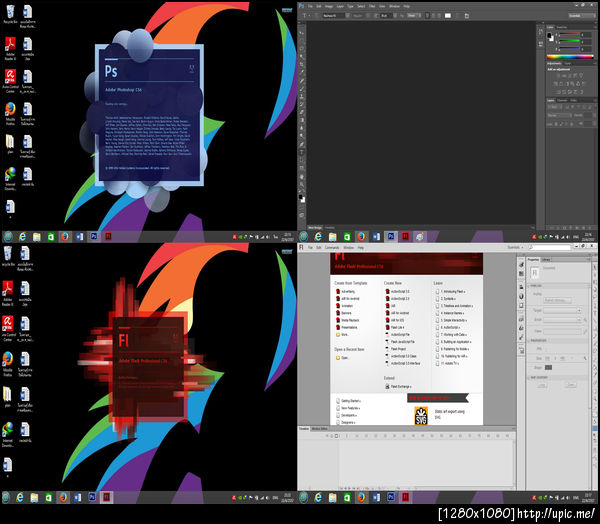The image size is (600, 524).
Task: Select the Crop tool in Photoshop
Action: [x=302, y=65]
